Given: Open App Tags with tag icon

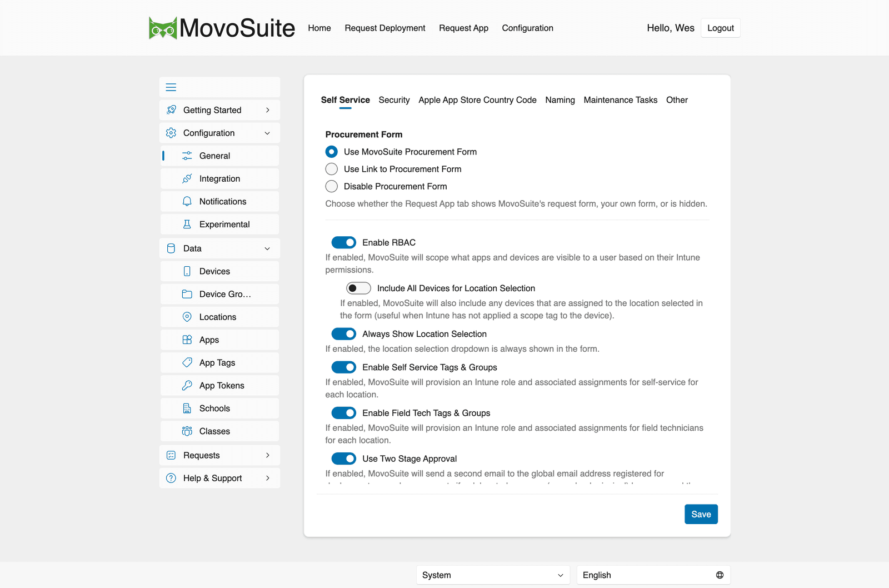Looking at the screenshot, I should point(187,362).
